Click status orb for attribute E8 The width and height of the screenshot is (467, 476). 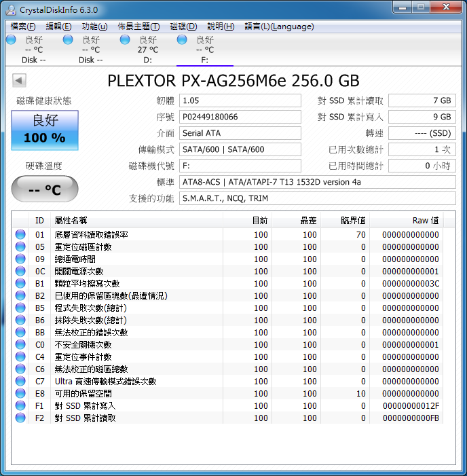[x=20, y=393]
